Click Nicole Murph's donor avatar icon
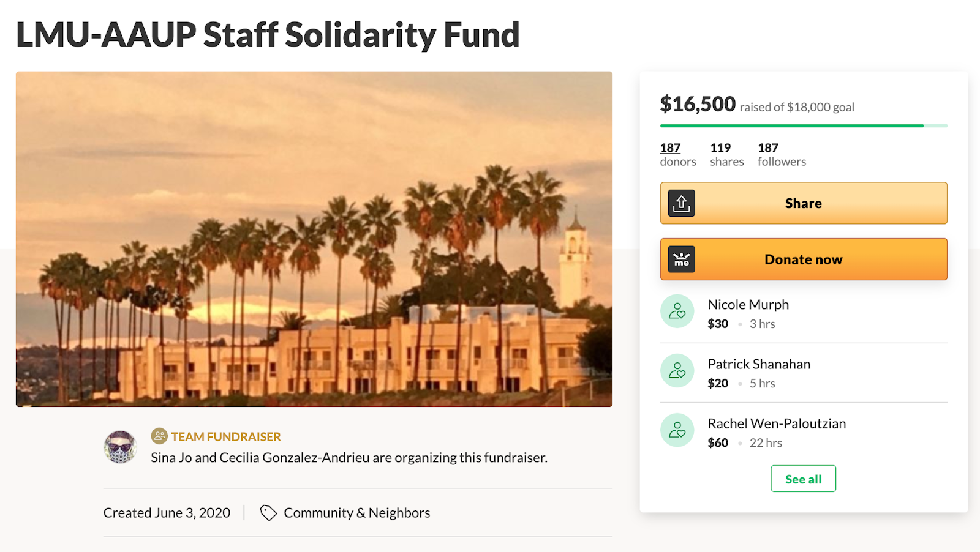The height and width of the screenshot is (552, 980). [x=677, y=311]
